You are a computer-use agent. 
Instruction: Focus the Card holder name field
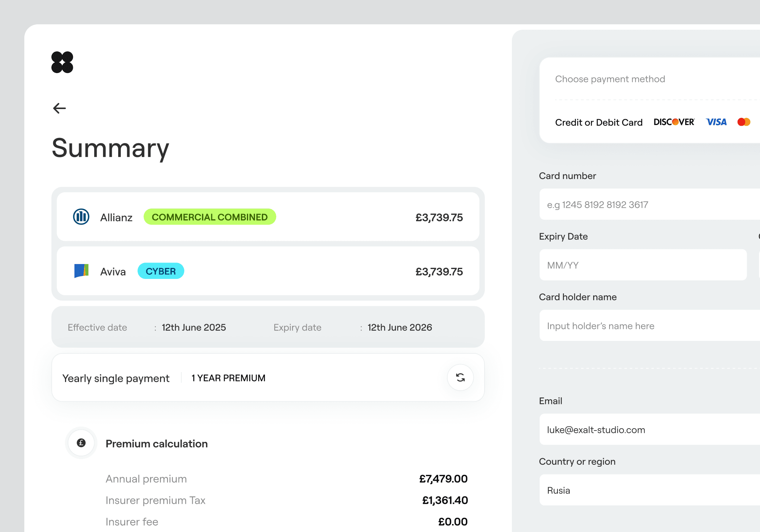pos(650,326)
